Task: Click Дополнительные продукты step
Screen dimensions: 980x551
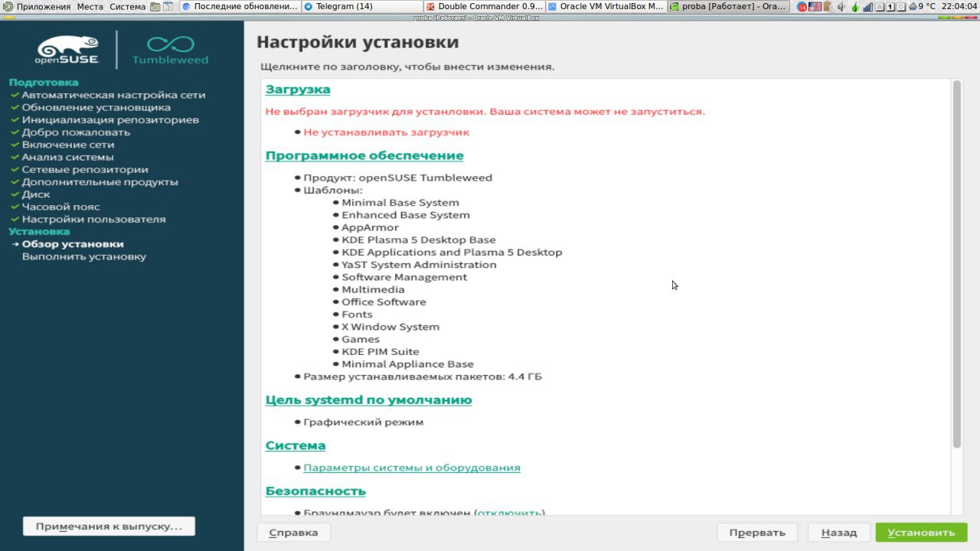Action: pos(100,182)
